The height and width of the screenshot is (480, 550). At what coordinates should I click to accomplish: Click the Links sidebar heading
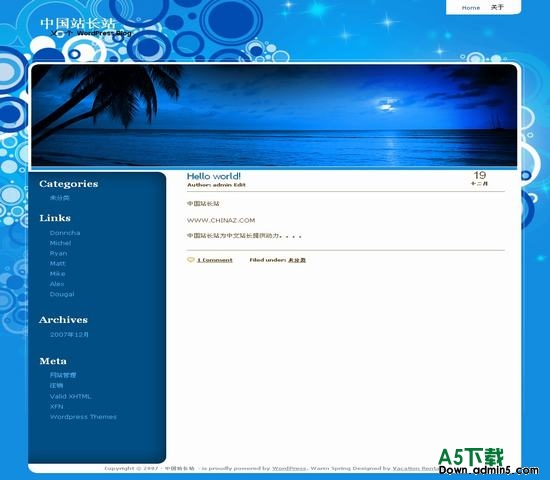click(55, 218)
